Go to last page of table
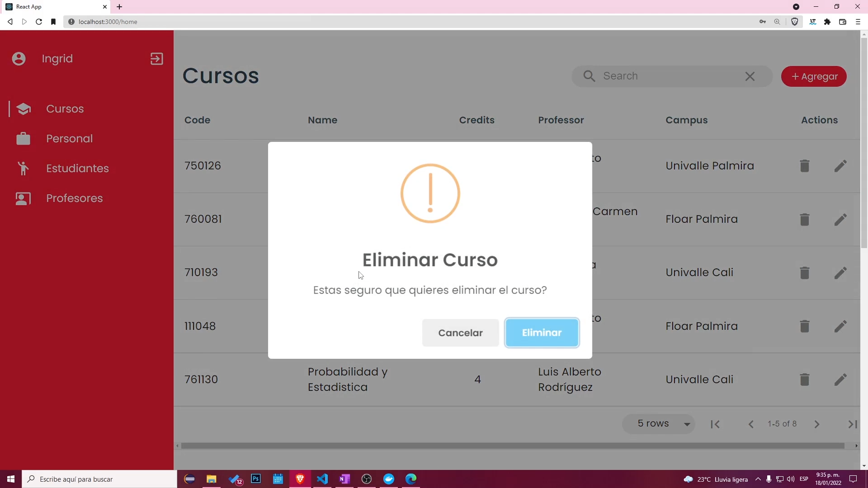The width and height of the screenshot is (868, 488). pyautogui.click(x=853, y=424)
